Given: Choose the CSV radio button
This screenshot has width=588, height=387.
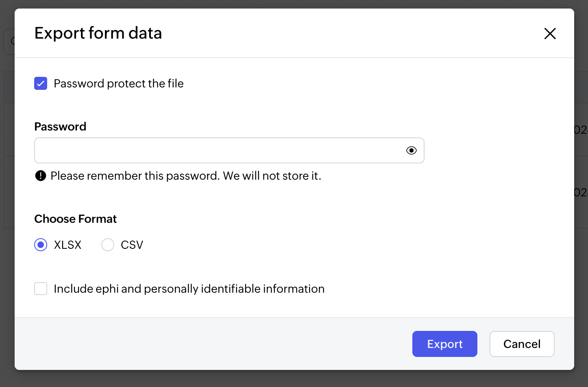Looking at the screenshot, I should [x=108, y=245].
